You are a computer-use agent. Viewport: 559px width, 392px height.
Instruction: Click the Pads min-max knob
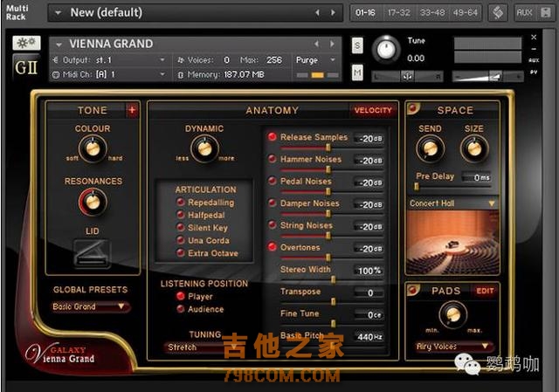[x=452, y=314]
